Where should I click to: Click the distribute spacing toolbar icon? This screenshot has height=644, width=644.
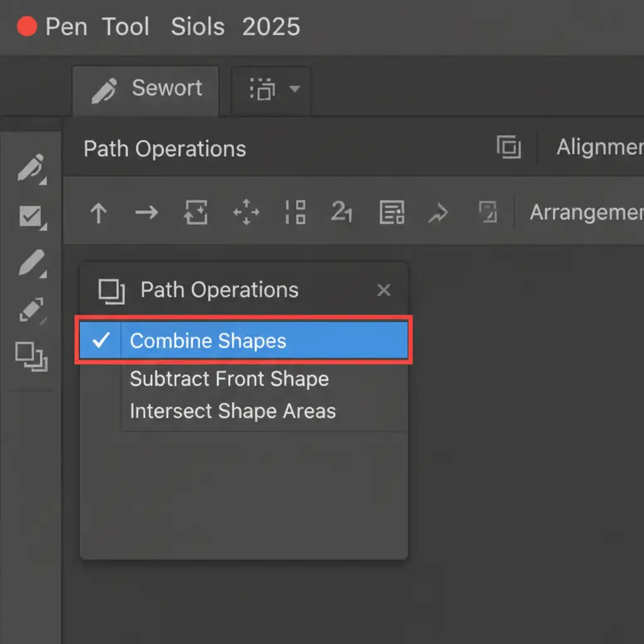tap(294, 213)
